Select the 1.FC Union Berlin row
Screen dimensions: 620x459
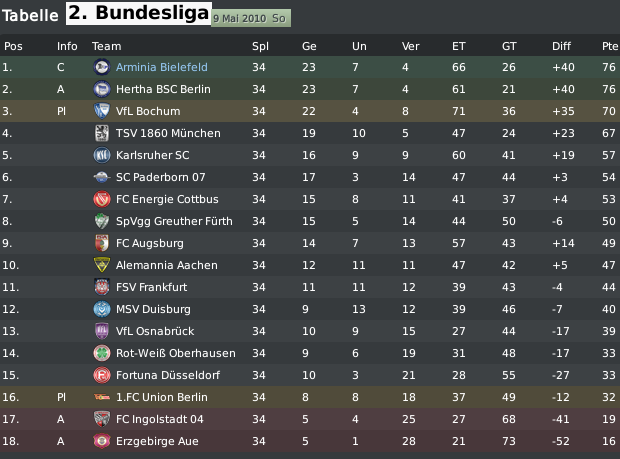pos(310,397)
